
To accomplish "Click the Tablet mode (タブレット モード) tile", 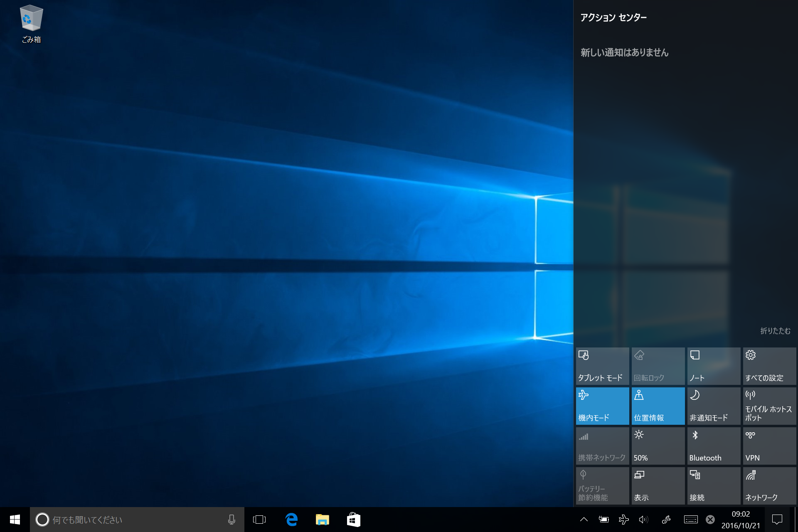I will click(x=602, y=366).
